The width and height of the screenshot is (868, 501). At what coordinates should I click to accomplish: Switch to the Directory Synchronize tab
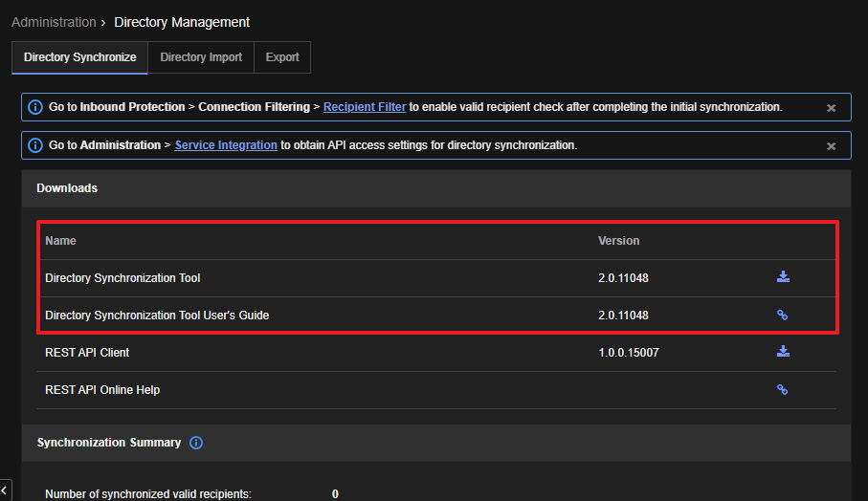(79, 57)
